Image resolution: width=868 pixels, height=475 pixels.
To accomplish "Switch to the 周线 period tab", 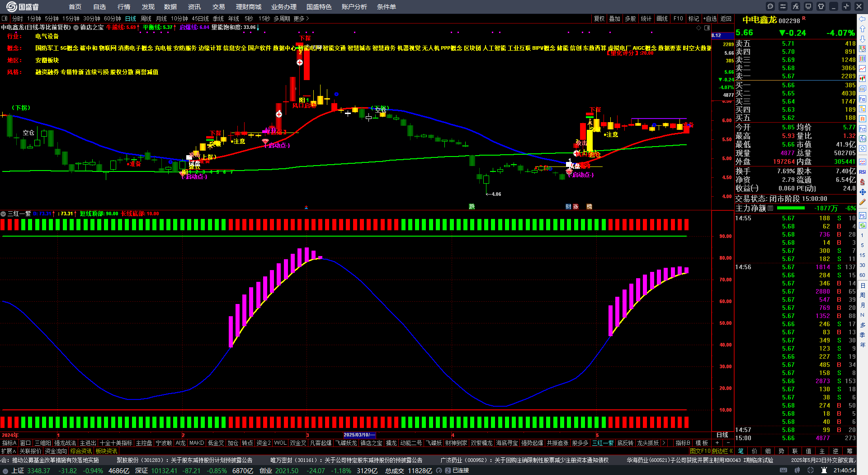I will (x=146, y=19).
